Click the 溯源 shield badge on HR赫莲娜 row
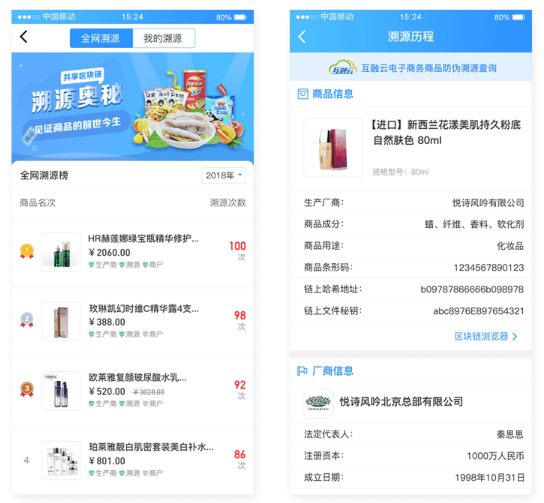The image size is (544, 503). click(x=129, y=265)
